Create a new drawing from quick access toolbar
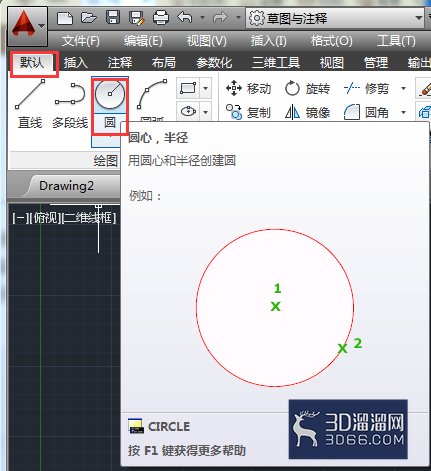Viewport: 431px width, 471px height. (65, 18)
